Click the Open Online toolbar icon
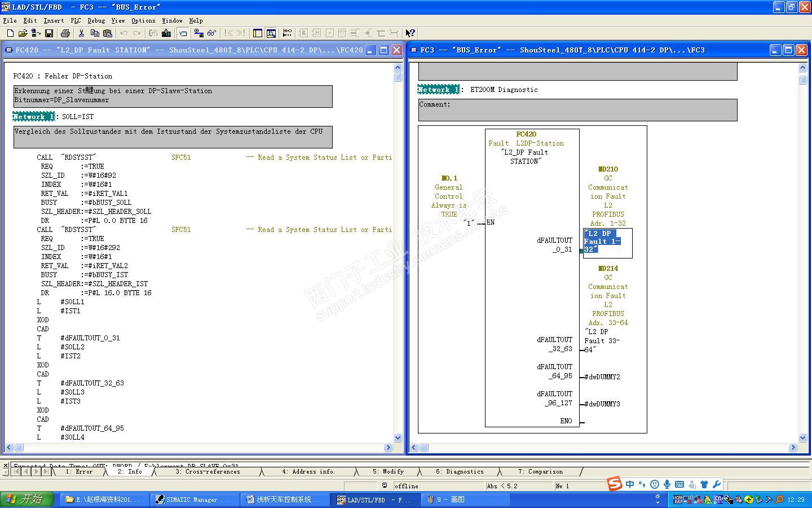 point(36,33)
